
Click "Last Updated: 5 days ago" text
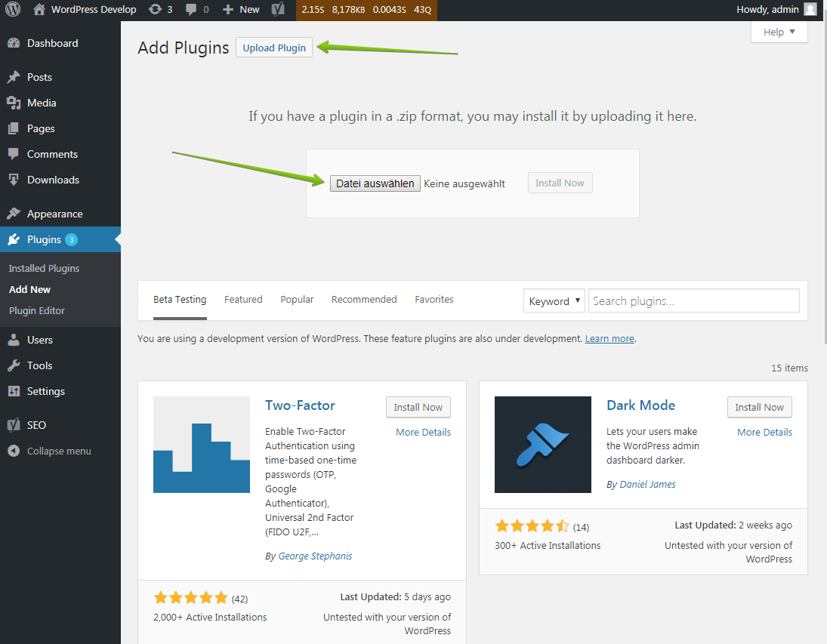point(396,596)
